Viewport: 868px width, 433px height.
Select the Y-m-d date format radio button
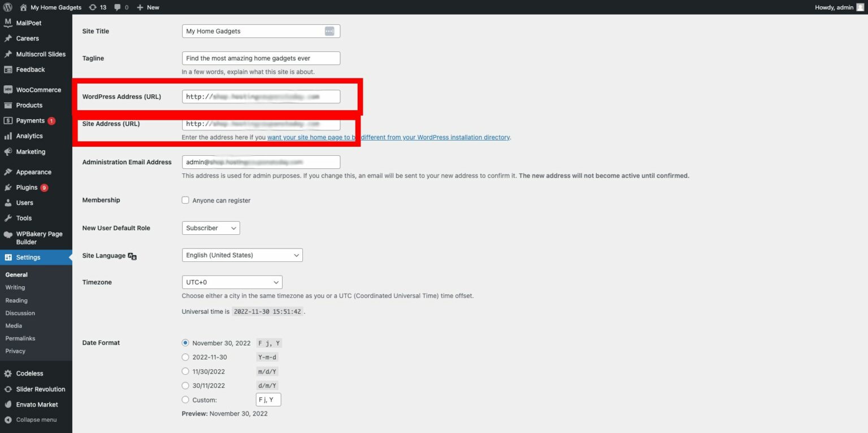(x=185, y=357)
